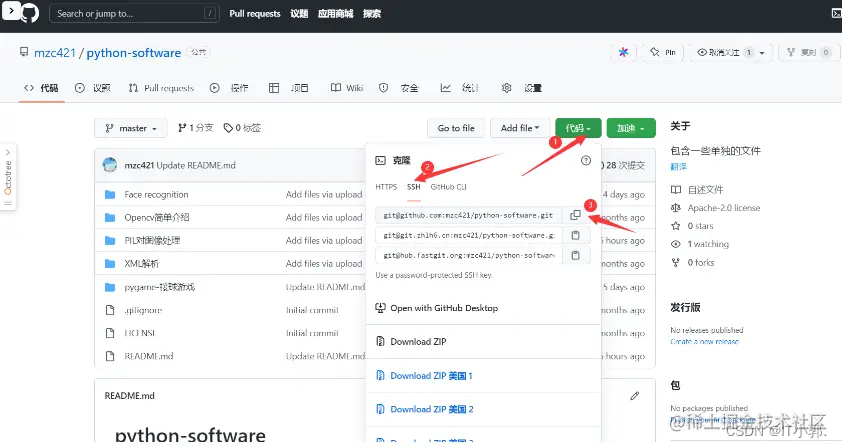The width and height of the screenshot is (842, 447).
Task: Open the 0 stars link
Action: click(x=700, y=226)
